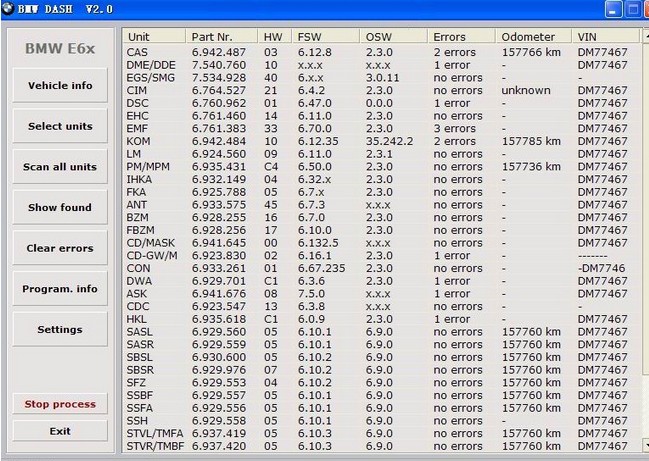Select the IHKA unit row
Image resolution: width=649 pixels, height=461 pixels.
coord(381,180)
